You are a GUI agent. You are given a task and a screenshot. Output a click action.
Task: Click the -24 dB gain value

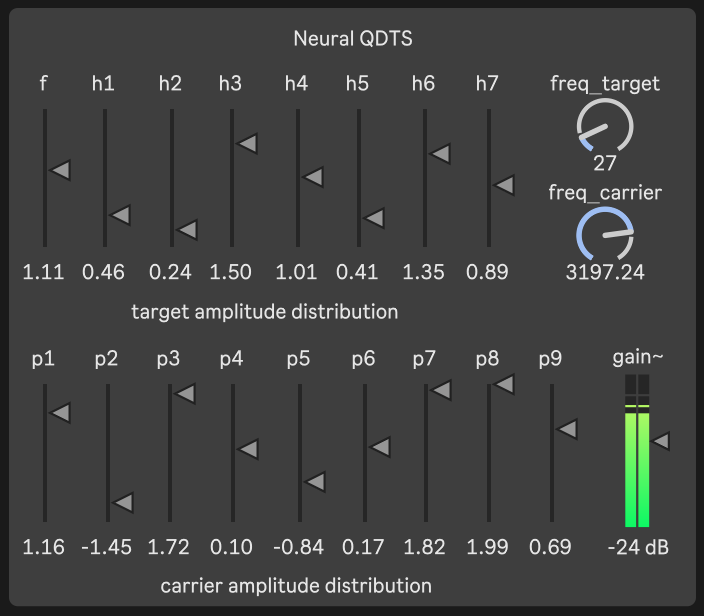637,547
